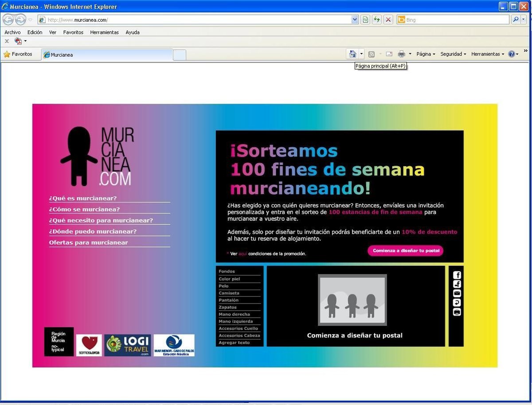Expand the home button dropdown arrow
The image size is (532, 405).
pyautogui.click(x=361, y=54)
